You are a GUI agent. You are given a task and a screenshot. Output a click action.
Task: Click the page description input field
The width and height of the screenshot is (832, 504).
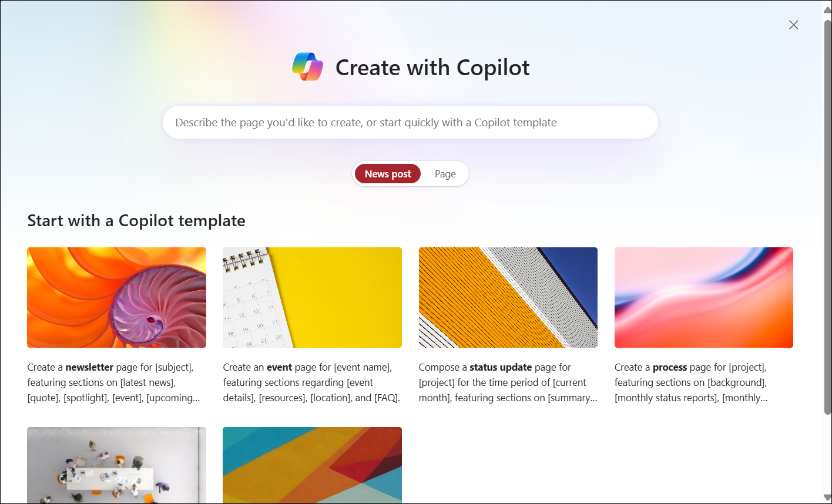[410, 122]
